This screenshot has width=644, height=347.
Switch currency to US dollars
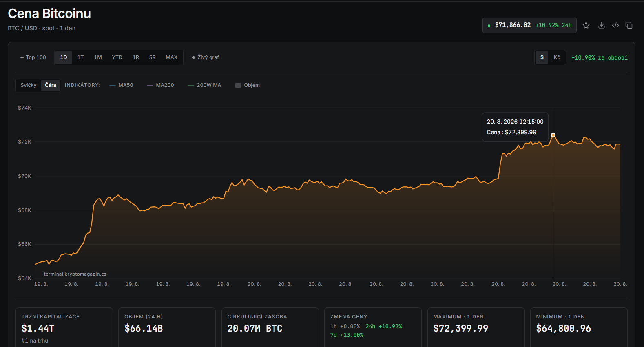click(542, 57)
